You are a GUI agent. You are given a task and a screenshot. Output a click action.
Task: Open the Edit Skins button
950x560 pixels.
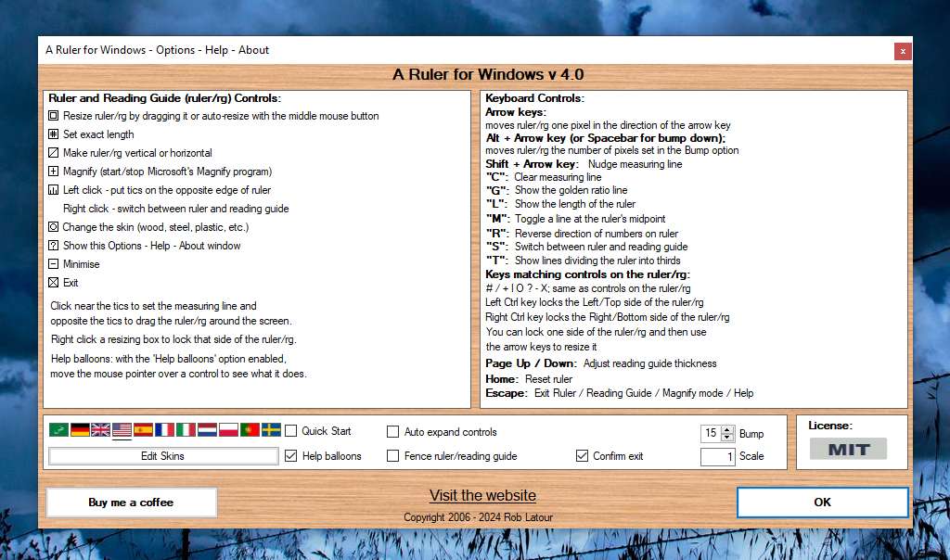tap(163, 456)
